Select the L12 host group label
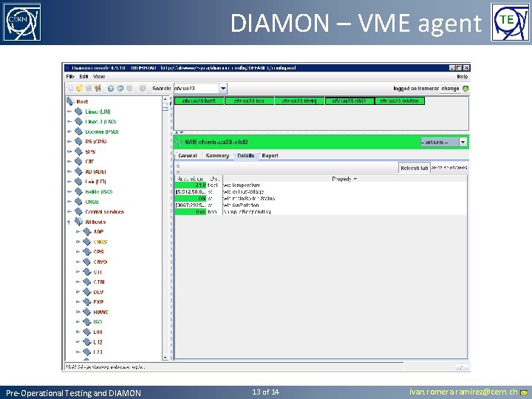The height and width of the screenshot is (399, 532). coord(98,342)
